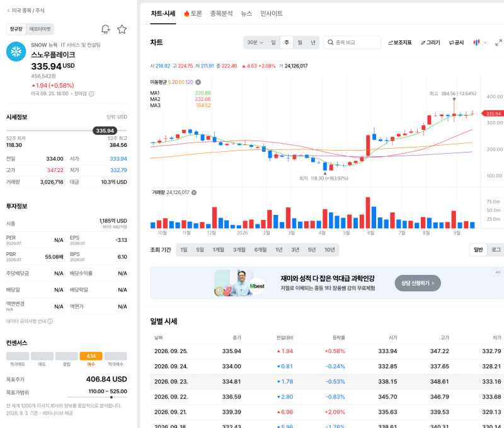The height and width of the screenshot is (428, 504).
Task: Click the 목표가범위 target price slider
Action: click(97, 397)
